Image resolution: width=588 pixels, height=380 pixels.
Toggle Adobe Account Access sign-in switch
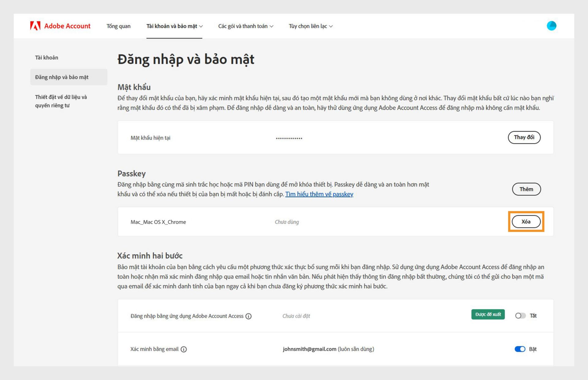tap(520, 316)
